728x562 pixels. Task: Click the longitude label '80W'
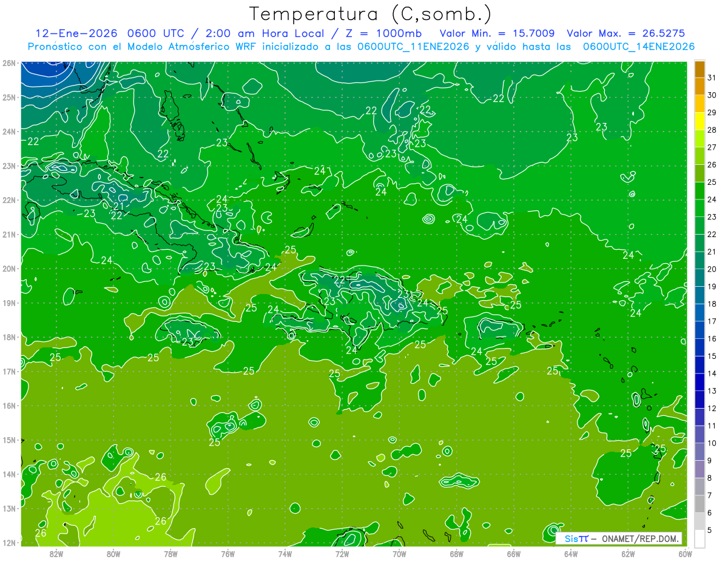tap(113, 554)
